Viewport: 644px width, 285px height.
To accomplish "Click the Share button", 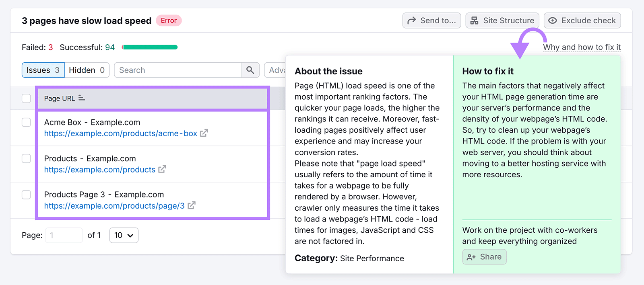I will coord(484,257).
